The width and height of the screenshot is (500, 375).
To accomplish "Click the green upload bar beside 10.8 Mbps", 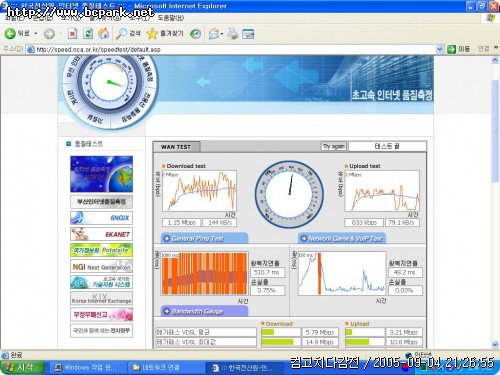I will [357, 342].
